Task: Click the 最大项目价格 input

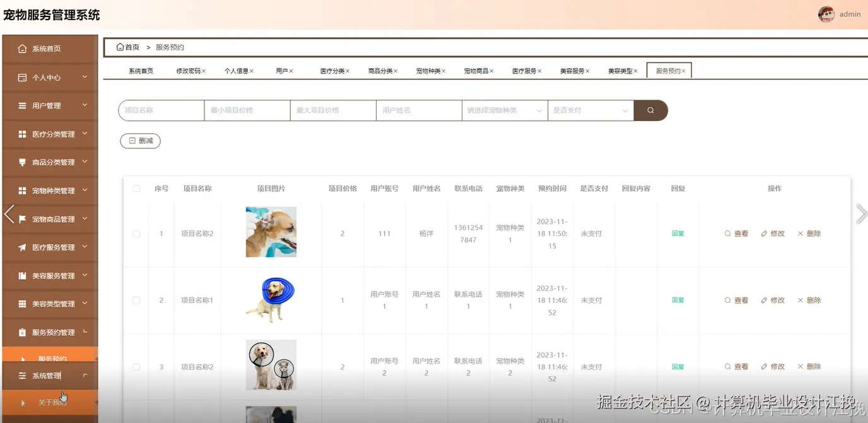Action: pyautogui.click(x=333, y=110)
